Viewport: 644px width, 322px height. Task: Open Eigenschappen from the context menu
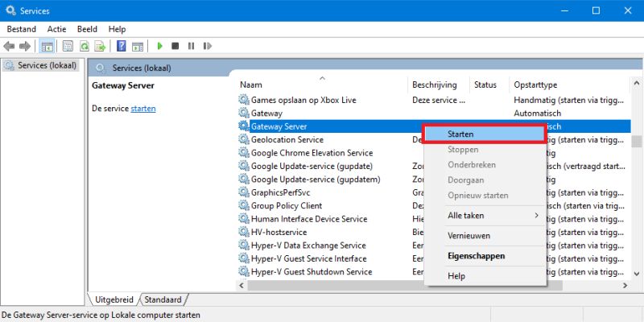(485, 256)
